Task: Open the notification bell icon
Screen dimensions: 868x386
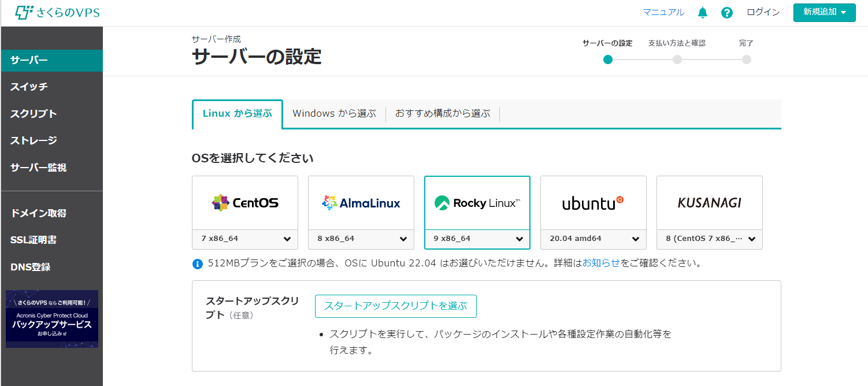Action: click(x=702, y=12)
